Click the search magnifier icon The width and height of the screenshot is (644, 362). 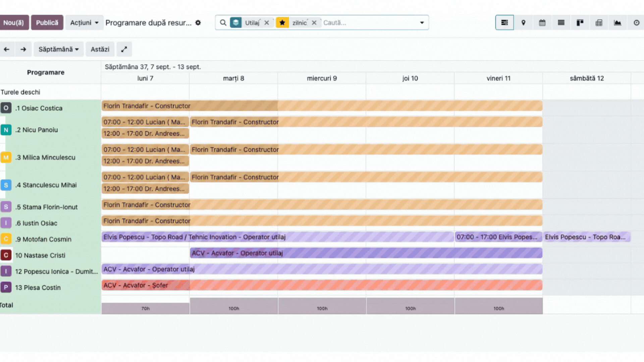[223, 22]
